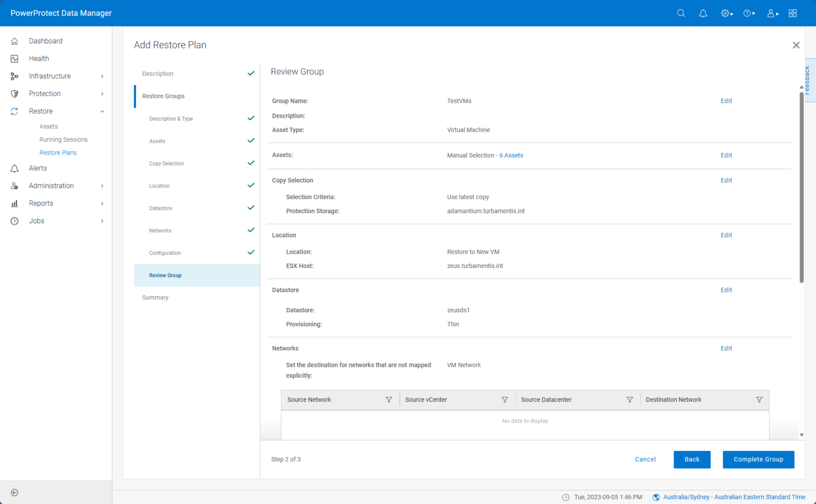Image resolution: width=816 pixels, height=504 pixels.
Task: Filter the Source Network column
Action: tap(389, 400)
